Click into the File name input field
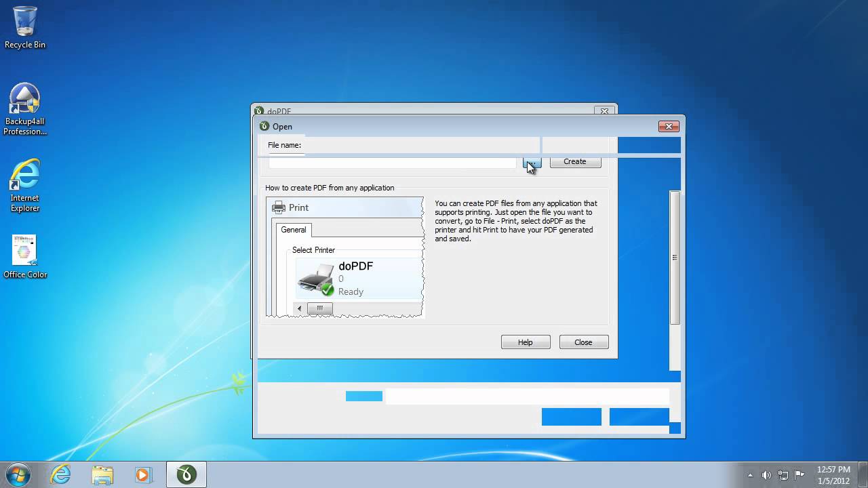This screenshot has width=868, height=488. [393, 163]
